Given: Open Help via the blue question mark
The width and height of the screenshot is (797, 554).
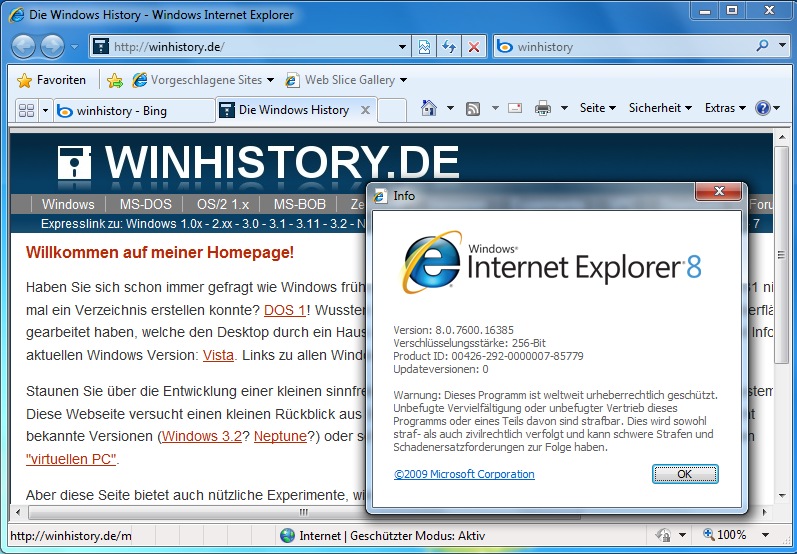Looking at the screenshot, I should [763, 108].
